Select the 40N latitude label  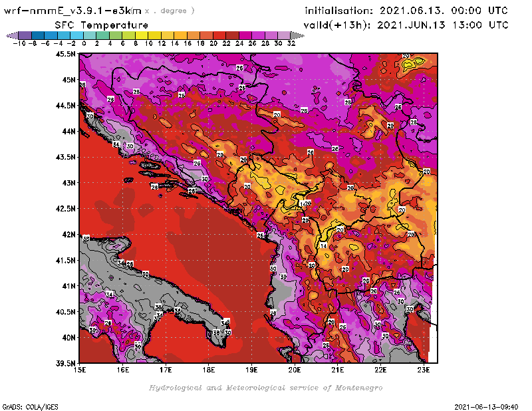click(68, 338)
